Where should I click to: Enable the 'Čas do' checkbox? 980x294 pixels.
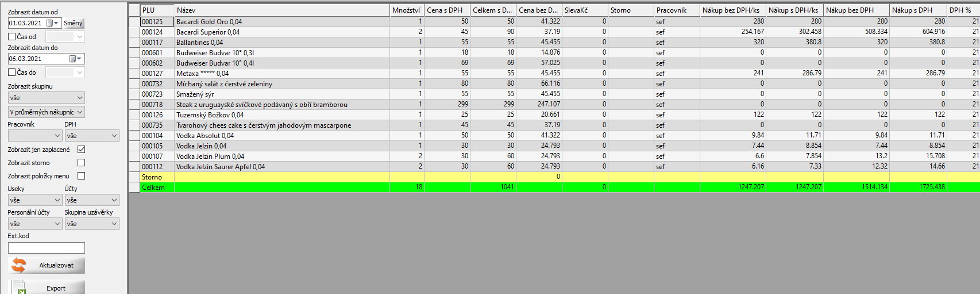coord(11,72)
